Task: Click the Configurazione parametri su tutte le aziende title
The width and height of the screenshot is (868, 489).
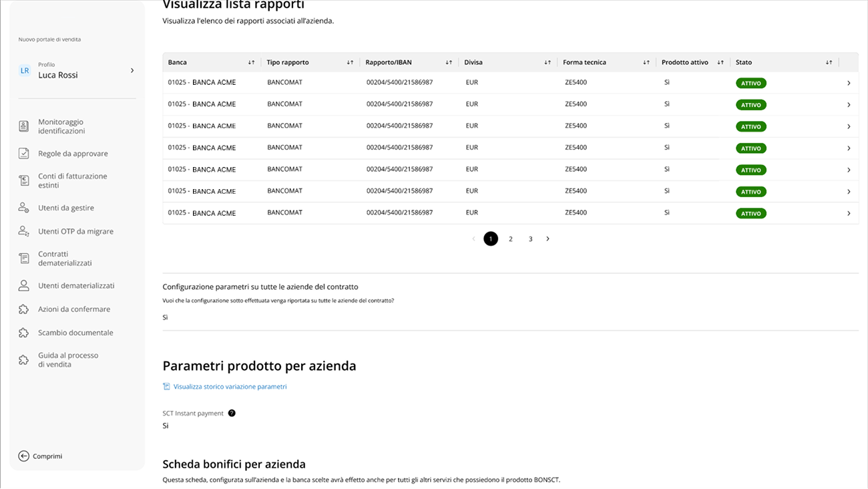Action: pos(260,287)
